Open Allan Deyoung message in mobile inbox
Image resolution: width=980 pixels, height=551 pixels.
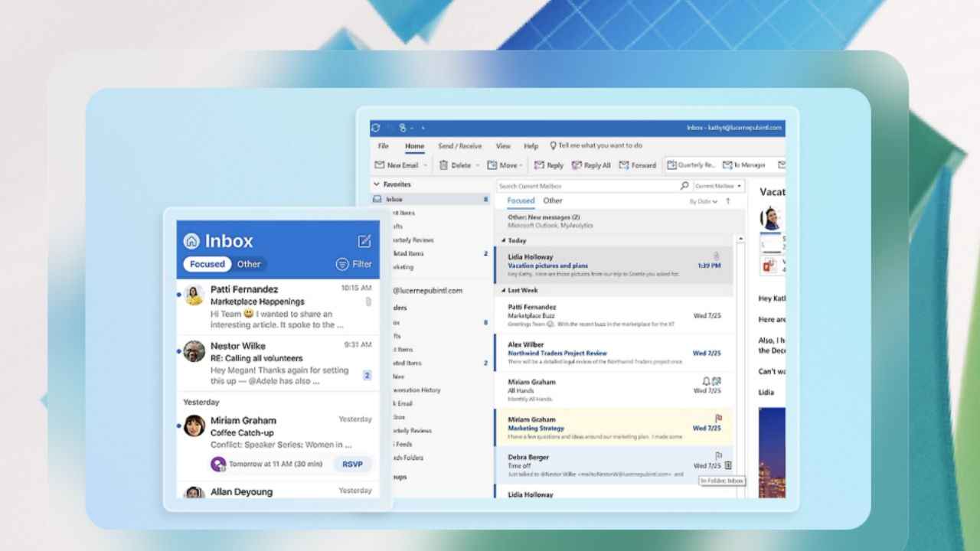click(278, 491)
